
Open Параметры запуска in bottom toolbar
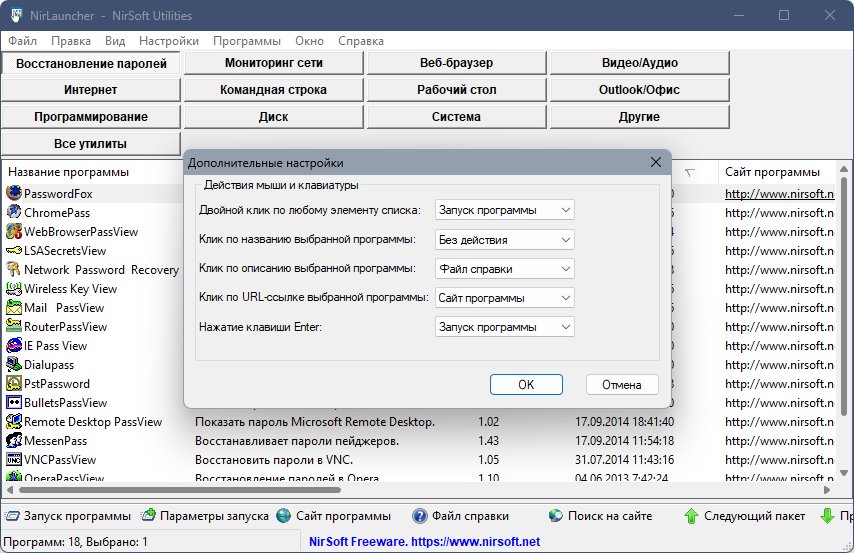pyautogui.click(x=149, y=516)
